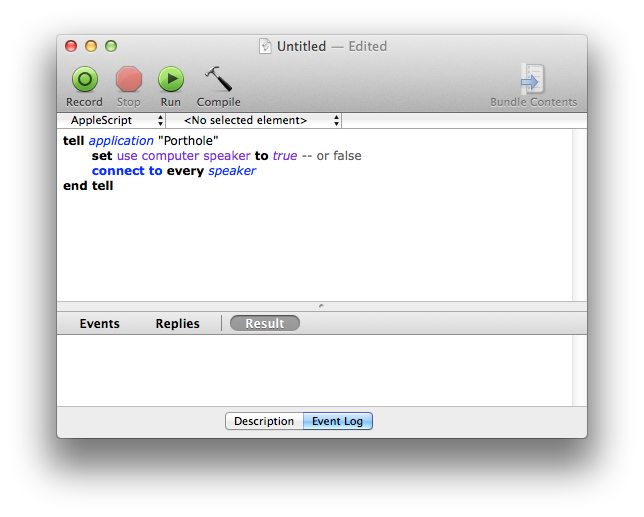Click the pane splitter handle dot
The height and width of the screenshot is (517, 644).
coord(321,306)
